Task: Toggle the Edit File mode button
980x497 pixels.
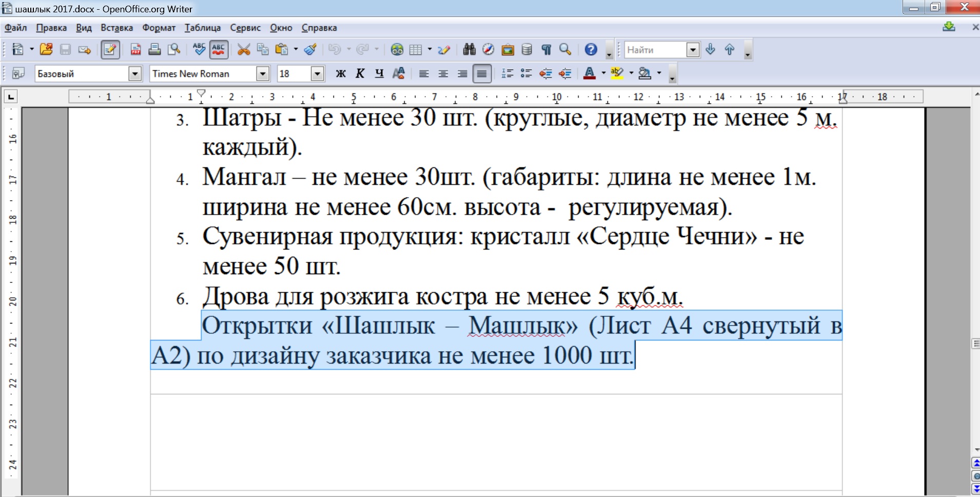Action: pos(110,49)
